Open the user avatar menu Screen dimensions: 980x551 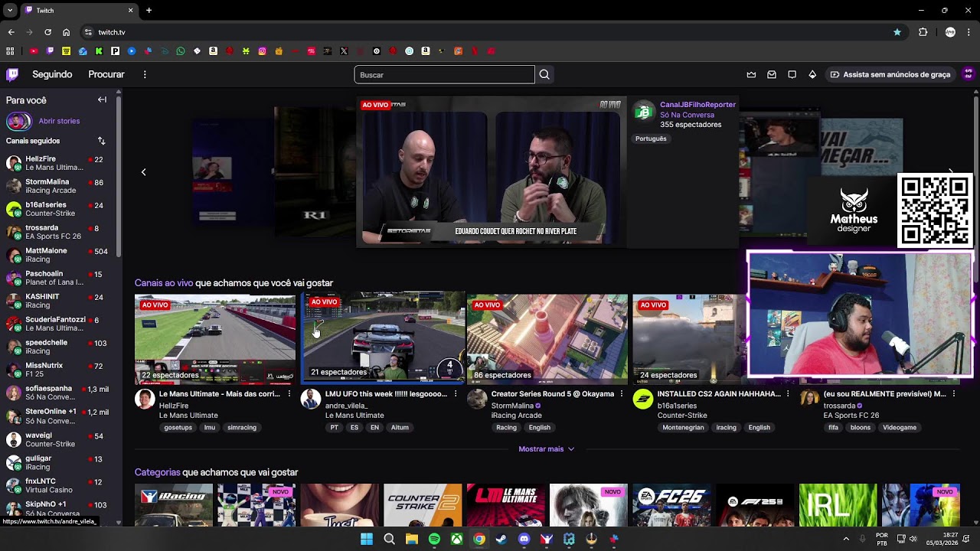coord(969,74)
